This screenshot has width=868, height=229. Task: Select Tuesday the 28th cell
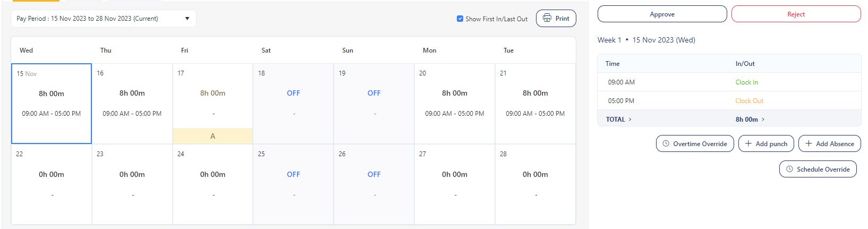point(535,184)
